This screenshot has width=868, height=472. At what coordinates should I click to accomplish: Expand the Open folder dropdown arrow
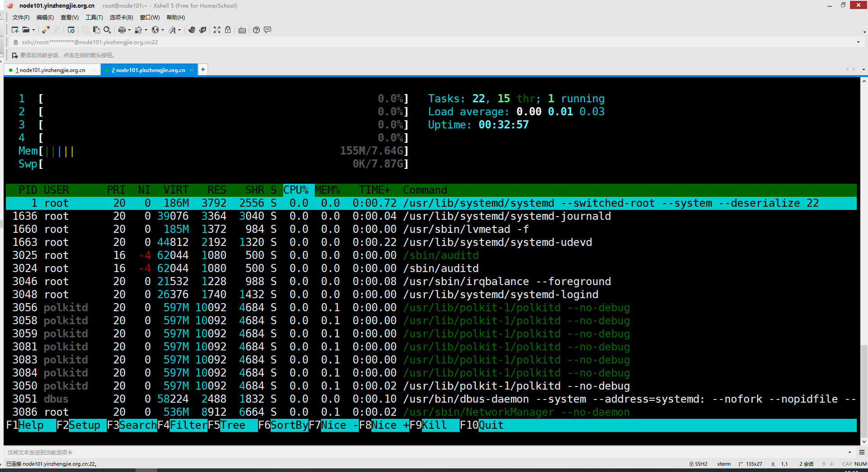(33, 30)
